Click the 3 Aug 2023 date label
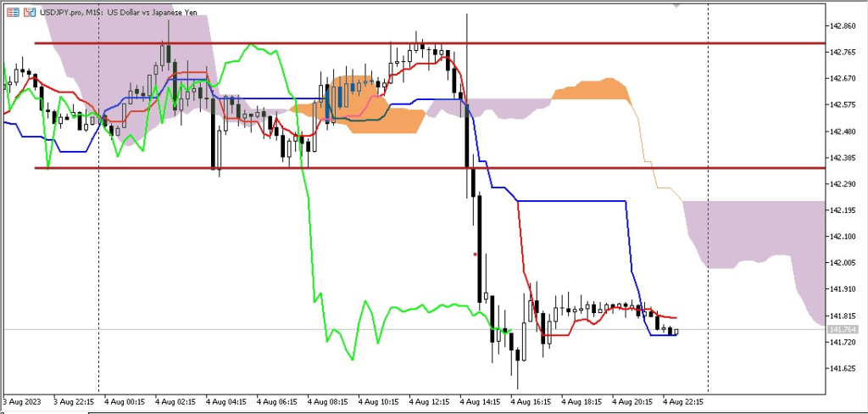The width and height of the screenshot is (868, 414). pyautogui.click(x=22, y=401)
